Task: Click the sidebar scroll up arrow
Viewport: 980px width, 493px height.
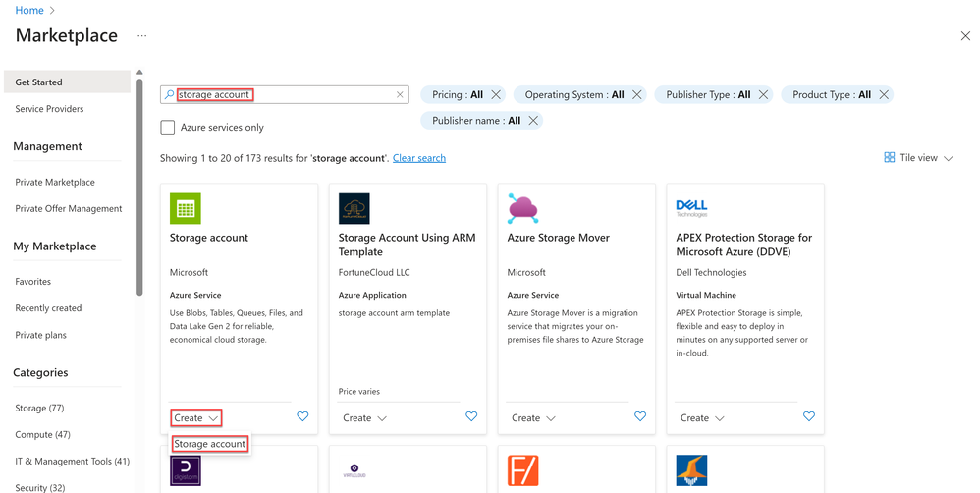Action: [139, 72]
